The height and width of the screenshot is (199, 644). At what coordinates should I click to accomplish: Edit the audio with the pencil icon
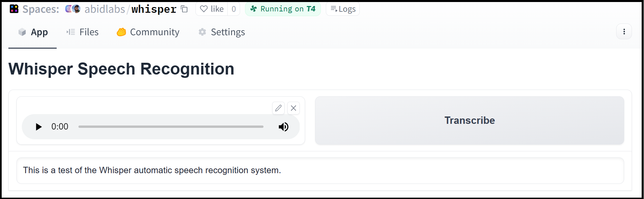[278, 108]
